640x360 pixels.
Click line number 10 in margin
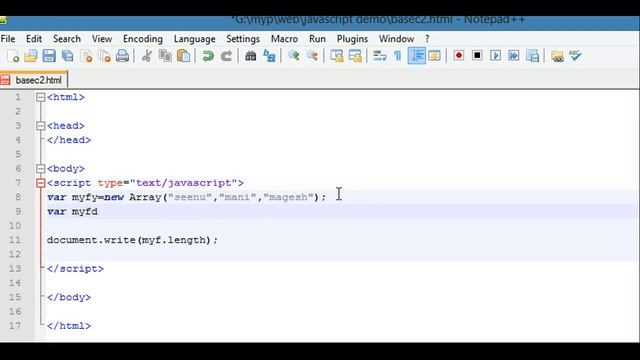pos(15,226)
